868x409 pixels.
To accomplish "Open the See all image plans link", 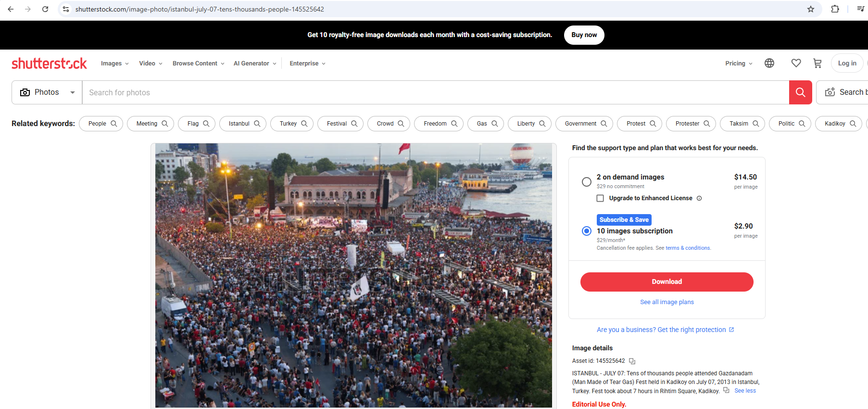I will tap(667, 302).
